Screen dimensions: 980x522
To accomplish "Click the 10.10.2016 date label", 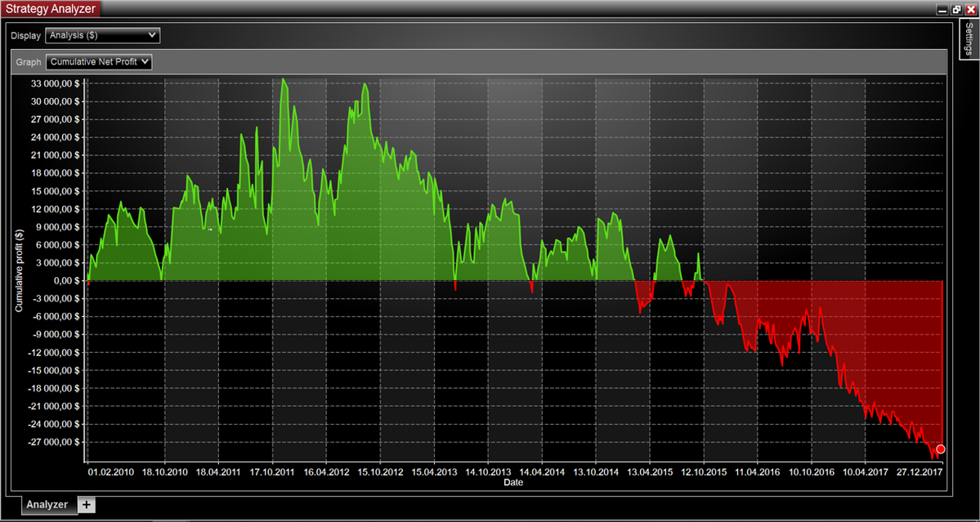I will [x=813, y=472].
